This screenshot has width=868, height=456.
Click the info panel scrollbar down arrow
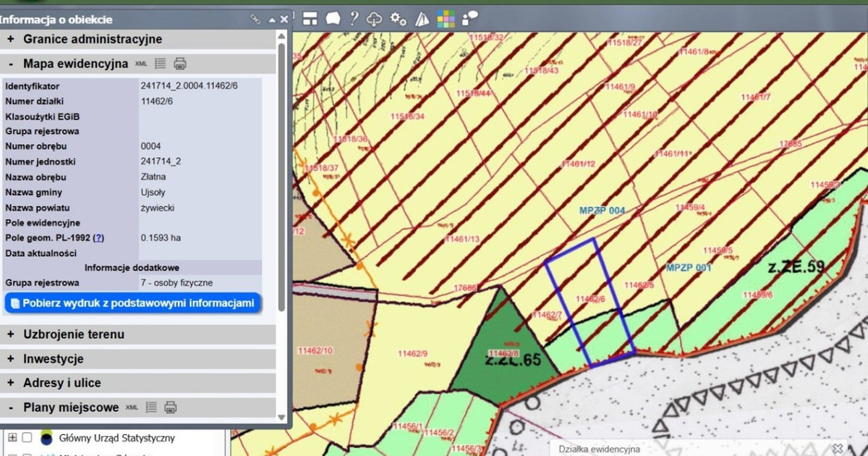pyautogui.click(x=282, y=417)
